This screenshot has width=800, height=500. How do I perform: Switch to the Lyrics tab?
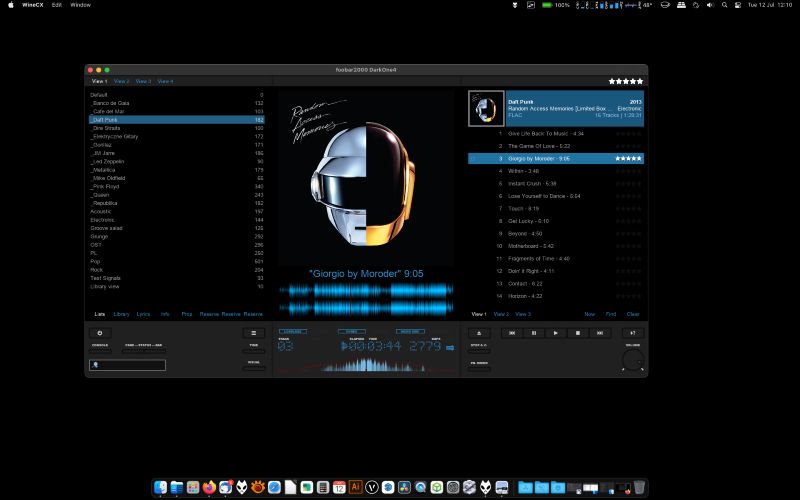143,314
